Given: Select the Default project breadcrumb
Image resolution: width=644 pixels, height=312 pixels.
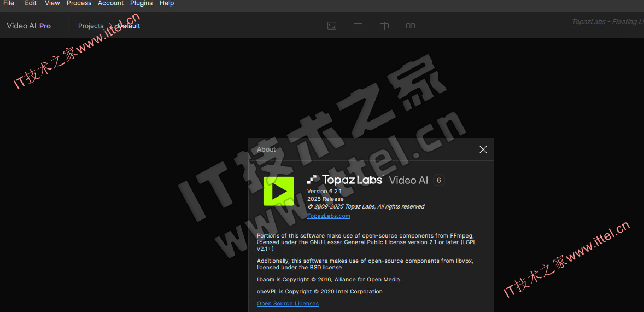Looking at the screenshot, I should point(129,26).
